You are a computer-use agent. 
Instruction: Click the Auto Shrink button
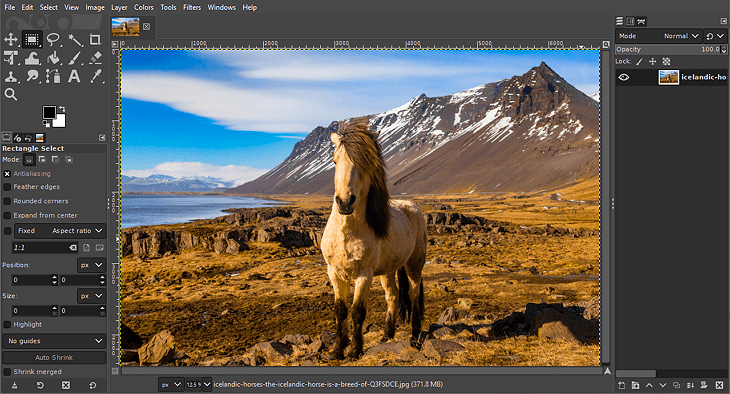(x=54, y=358)
